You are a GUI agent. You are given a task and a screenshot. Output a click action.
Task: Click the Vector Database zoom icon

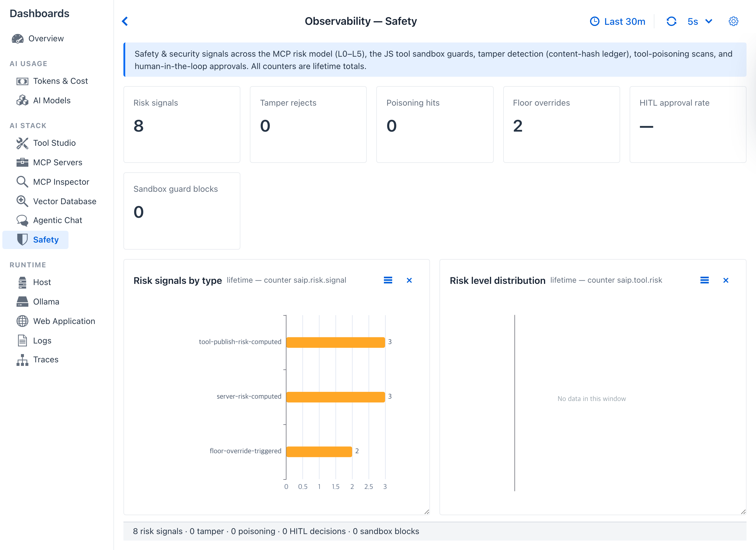tap(22, 201)
